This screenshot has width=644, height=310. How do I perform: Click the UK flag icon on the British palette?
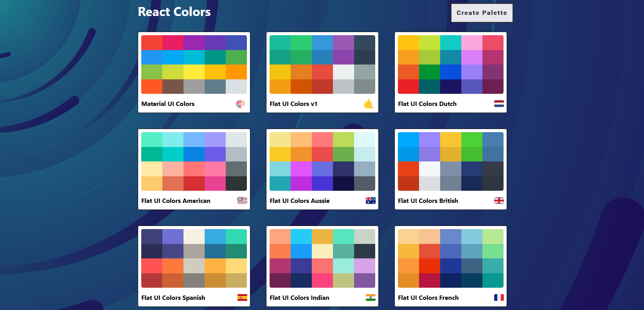pyautogui.click(x=499, y=201)
